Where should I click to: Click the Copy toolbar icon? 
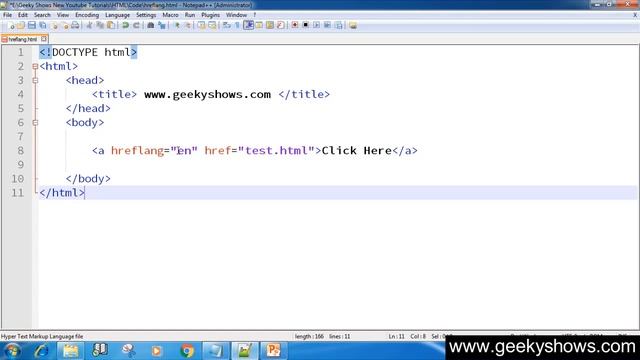(x=100, y=25)
